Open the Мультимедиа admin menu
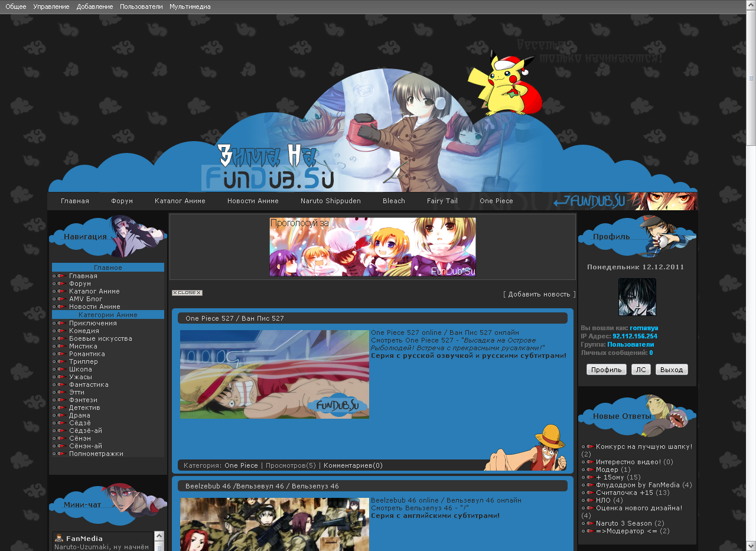The height and width of the screenshot is (551, 756). point(190,6)
